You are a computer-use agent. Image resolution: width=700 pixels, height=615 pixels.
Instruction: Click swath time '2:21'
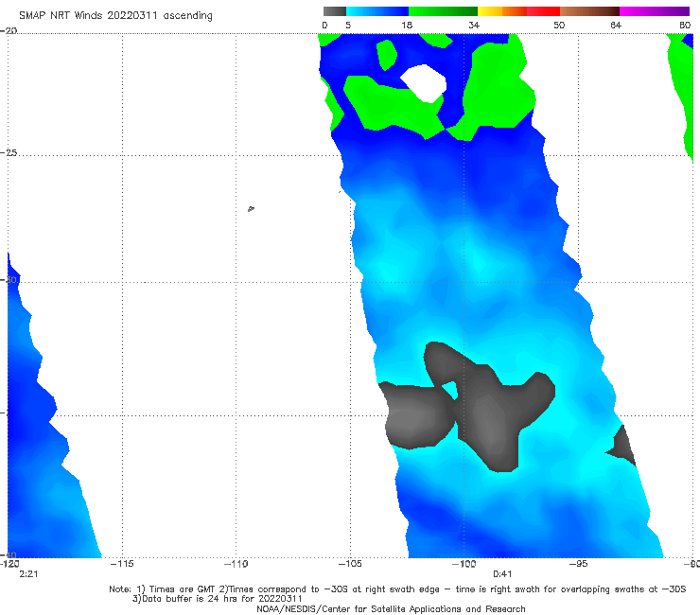click(x=28, y=574)
